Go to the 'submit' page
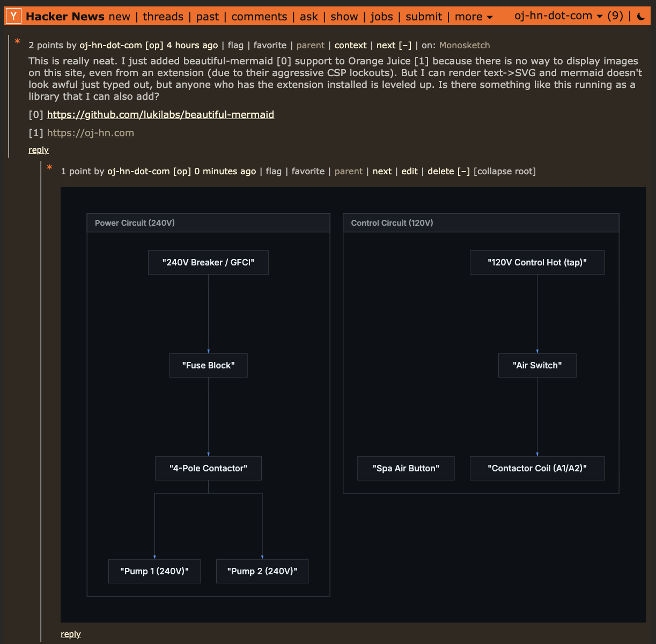Image resolution: width=656 pixels, height=644 pixels. [424, 17]
